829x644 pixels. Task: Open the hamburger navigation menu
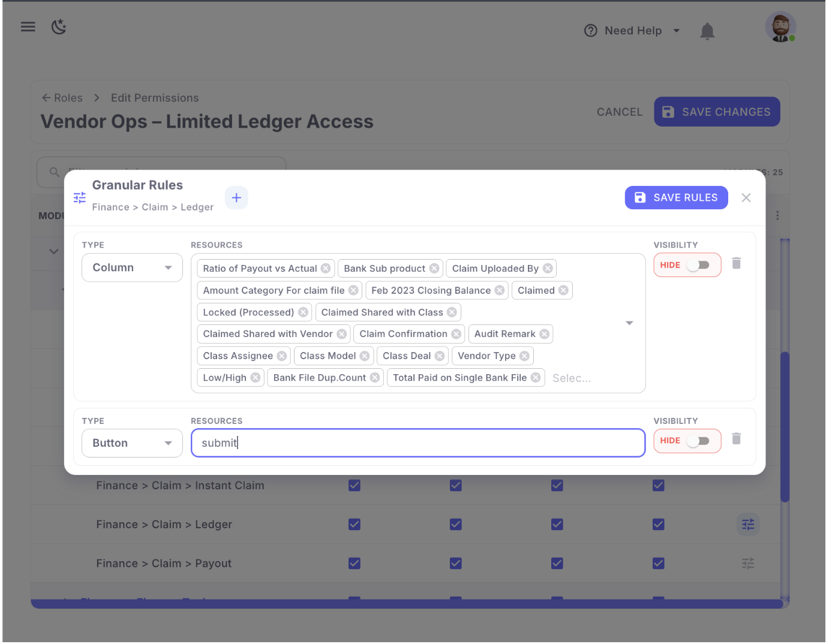28,27
